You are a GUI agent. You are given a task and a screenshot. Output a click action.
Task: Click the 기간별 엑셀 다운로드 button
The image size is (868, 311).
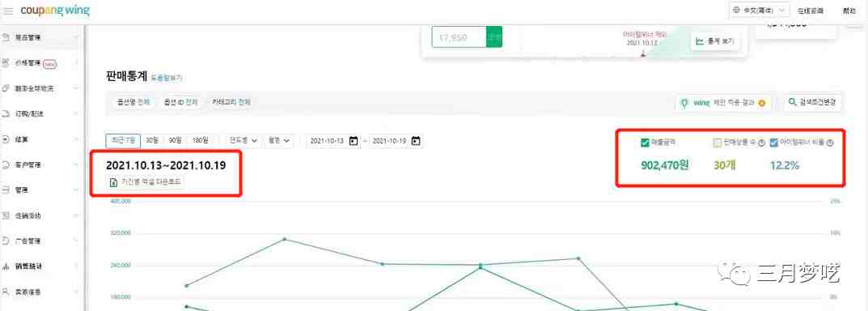coord(145,182)
